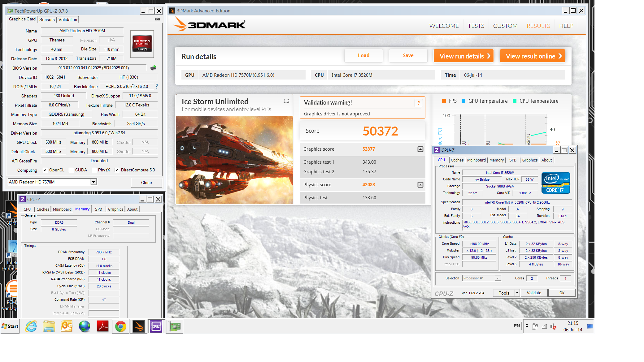This screenshot has width=644, height=362.
Task: Click the Validate button in CPU-Z
Action: 534,293
